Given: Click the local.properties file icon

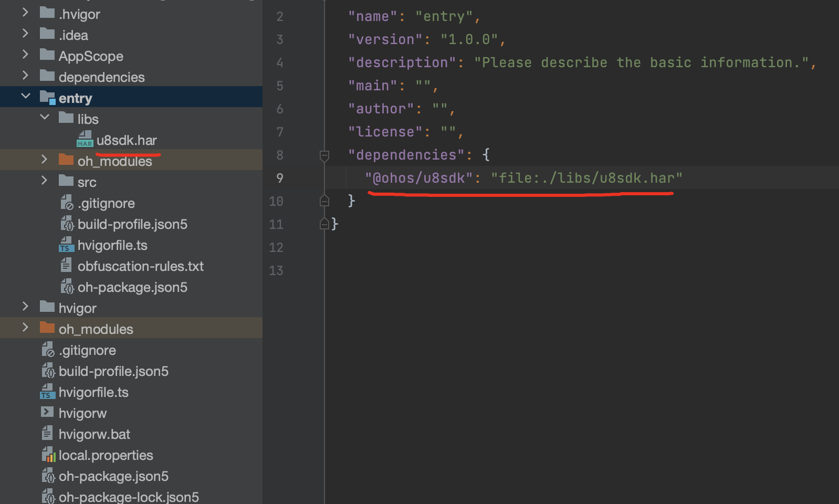Looking at the screenshot, I should click(x=48, y=454).
